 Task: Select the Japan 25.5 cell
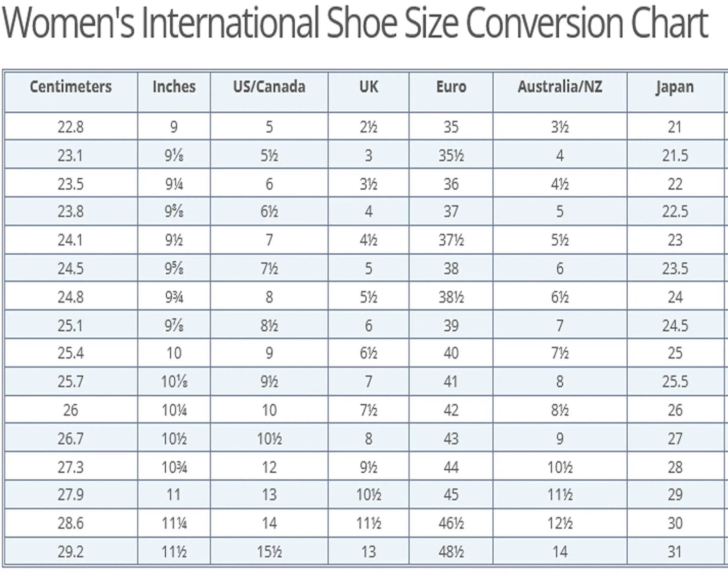click(675, 382)
